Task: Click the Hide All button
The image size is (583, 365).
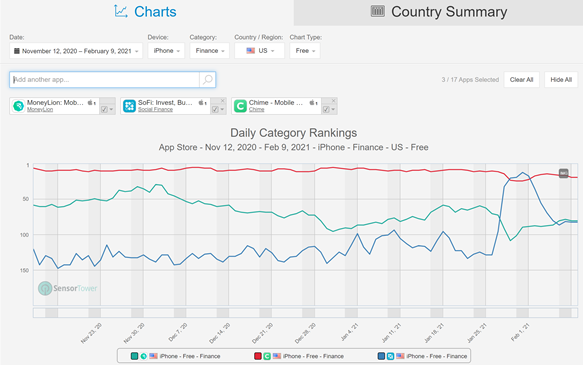Action: [x=561, y=80]
